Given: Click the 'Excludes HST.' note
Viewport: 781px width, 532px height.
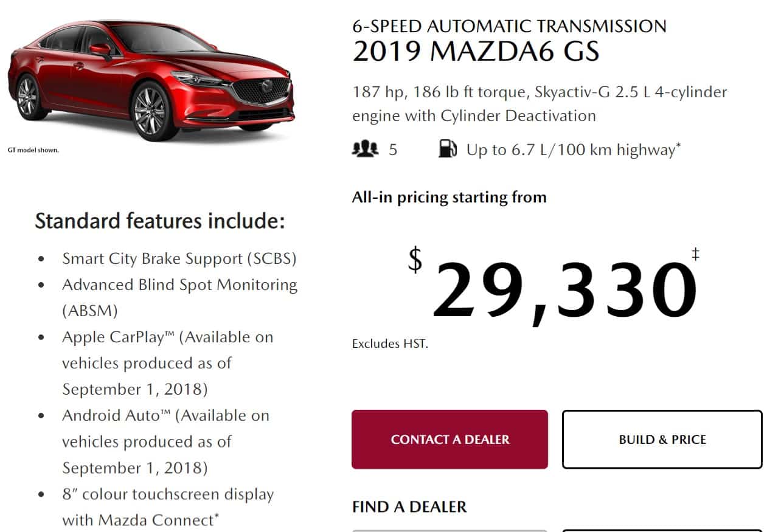Looking at the screenshot, I should (390, 344).
